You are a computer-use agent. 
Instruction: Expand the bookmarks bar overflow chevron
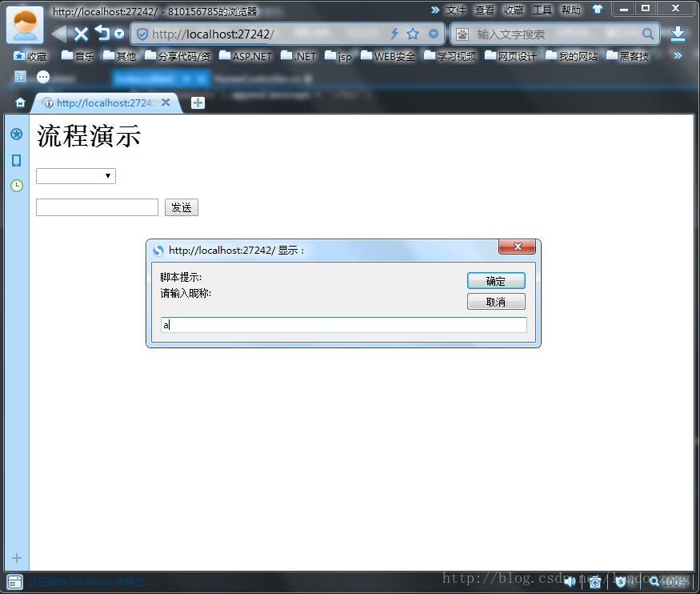(678, 56)
